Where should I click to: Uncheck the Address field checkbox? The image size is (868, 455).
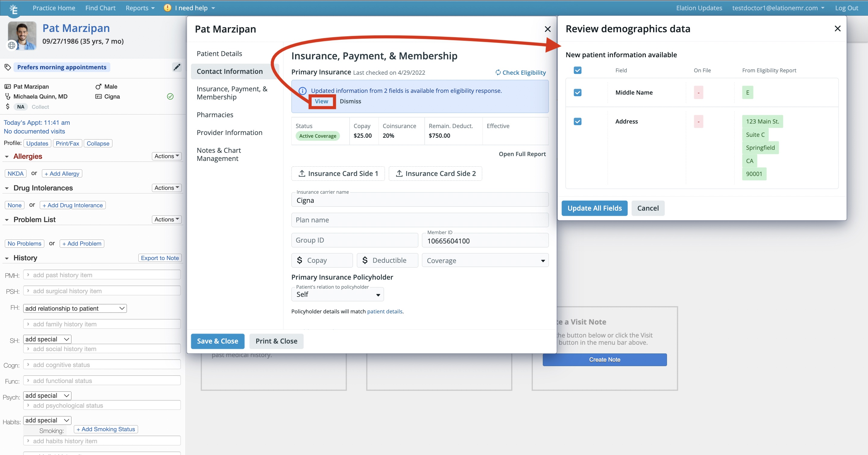click(577, 121)
